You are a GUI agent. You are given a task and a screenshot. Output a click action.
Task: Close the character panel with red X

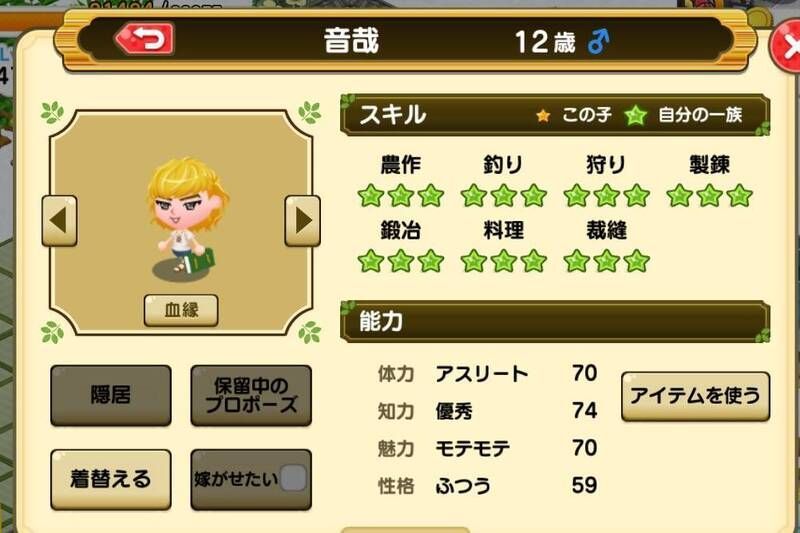pos(787,47)
